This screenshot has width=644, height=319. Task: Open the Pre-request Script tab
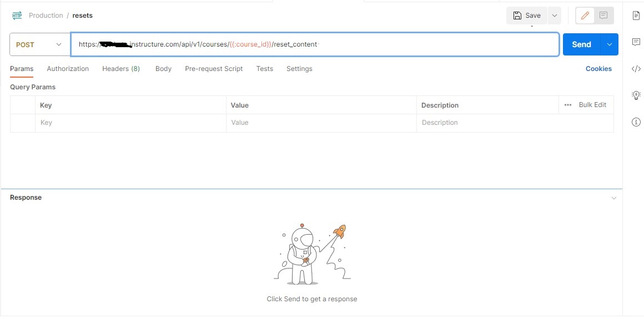pos(214,69)
